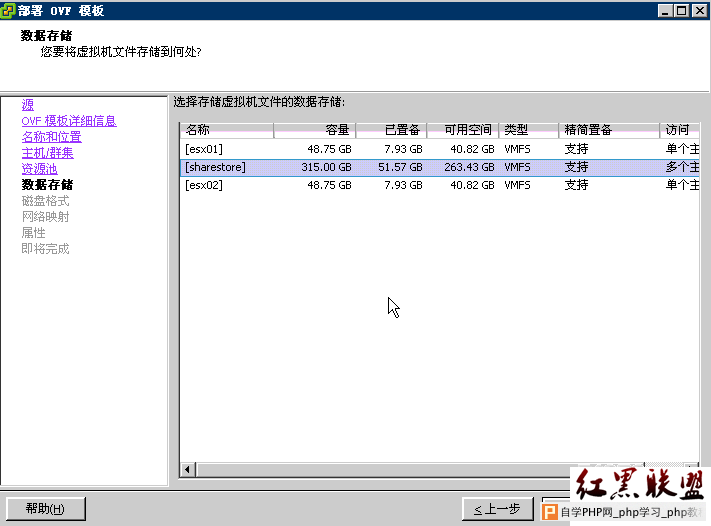Sort by 名称 column header
711x526 pixels.
(227, 130)
